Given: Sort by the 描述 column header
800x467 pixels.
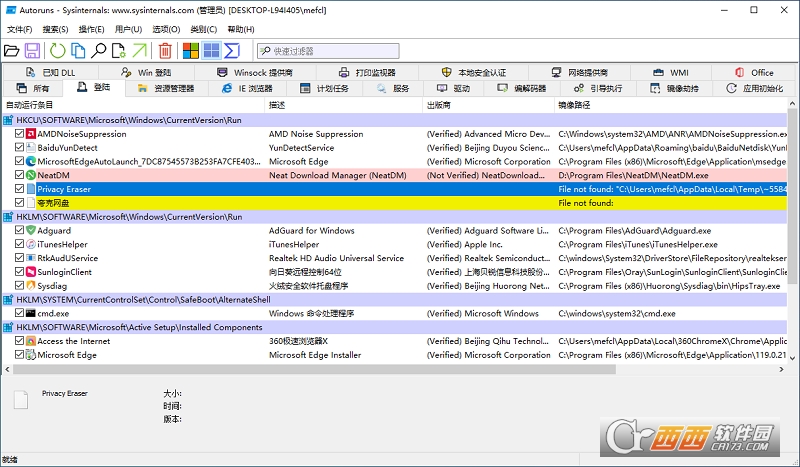Looking at the screenshot, I should (x=344, y=105).
